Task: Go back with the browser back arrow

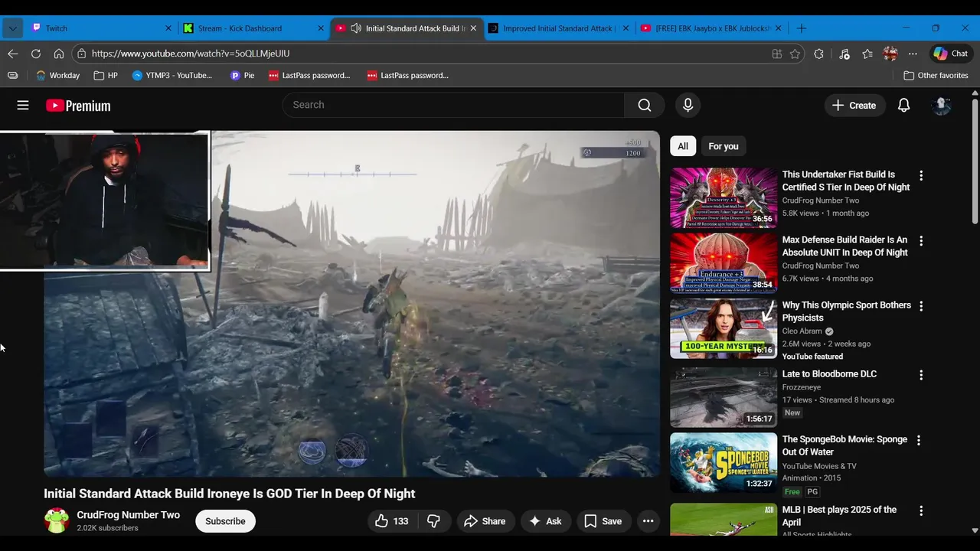Action: pyautogui.click(x=13, y=54)
